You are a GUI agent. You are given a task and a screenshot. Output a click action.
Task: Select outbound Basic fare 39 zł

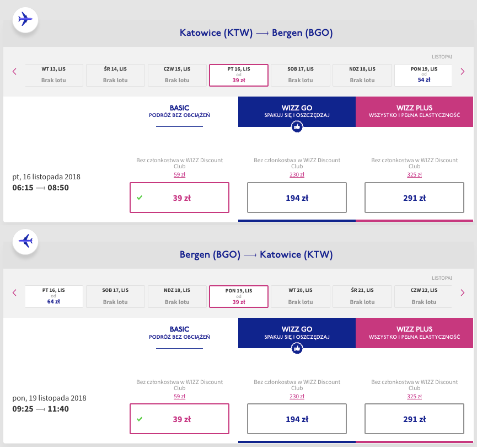pos(179,198)
